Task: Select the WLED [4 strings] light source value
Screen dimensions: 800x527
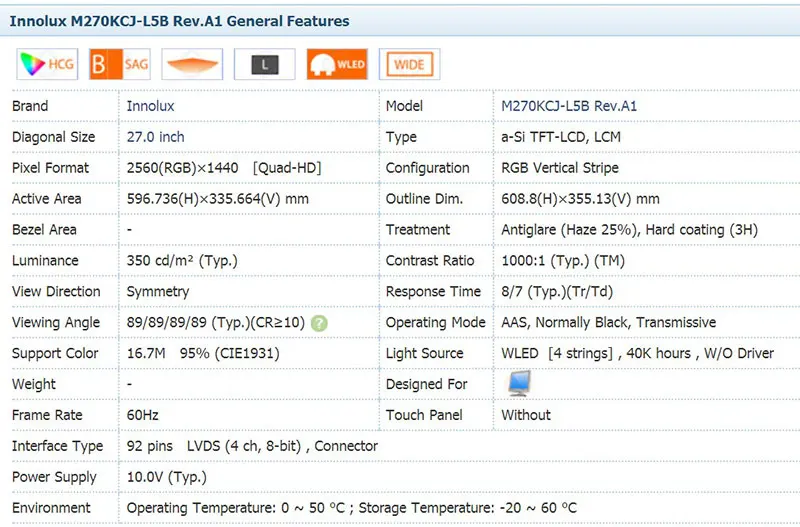Action: [x=637, y=354]
